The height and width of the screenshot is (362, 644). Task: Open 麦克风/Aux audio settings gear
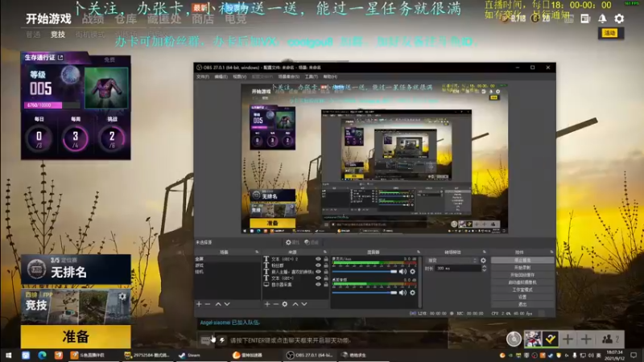pos(412,272)
